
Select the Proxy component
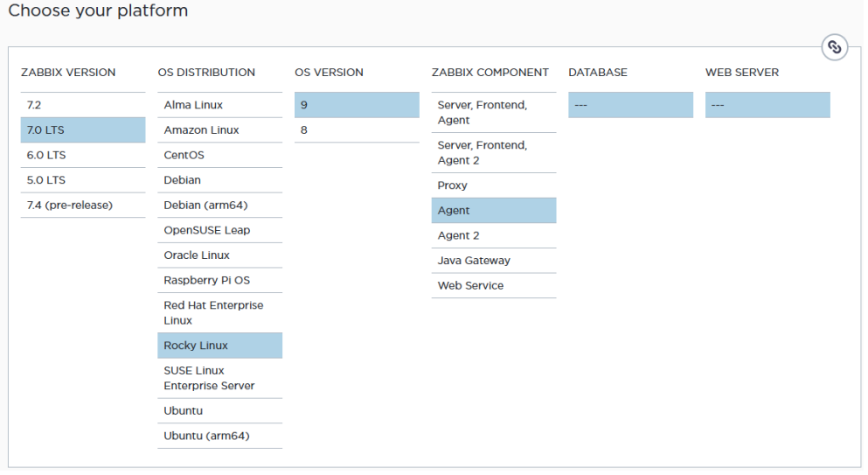pos(494,185)
